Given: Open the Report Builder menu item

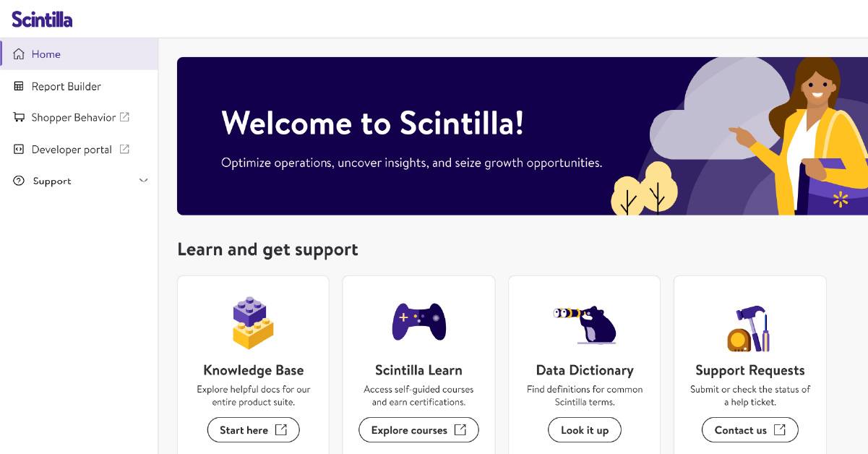Looking at the screenshot, I should (x=66, y=86).
